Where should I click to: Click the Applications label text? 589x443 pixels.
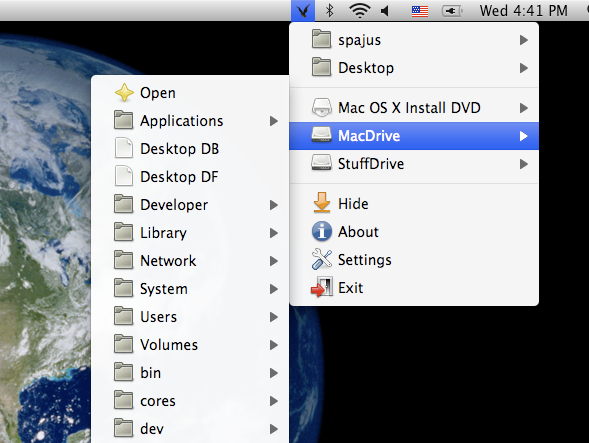tap(181, 121)
